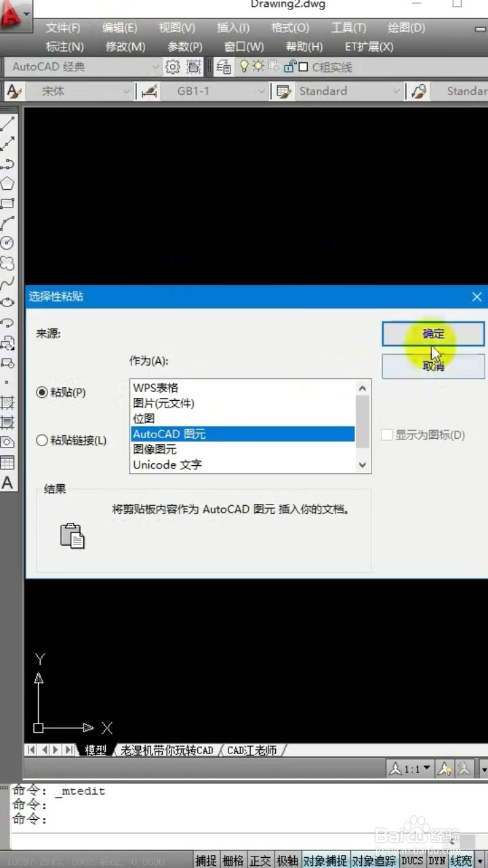Click the paste format list's up arrow

click(x=363, y=388)
